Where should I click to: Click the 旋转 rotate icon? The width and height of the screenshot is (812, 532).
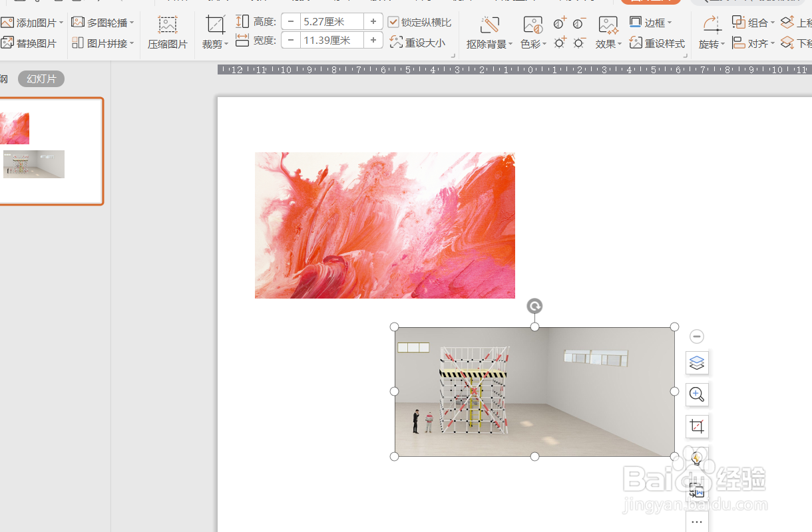[x=711, y=25]
